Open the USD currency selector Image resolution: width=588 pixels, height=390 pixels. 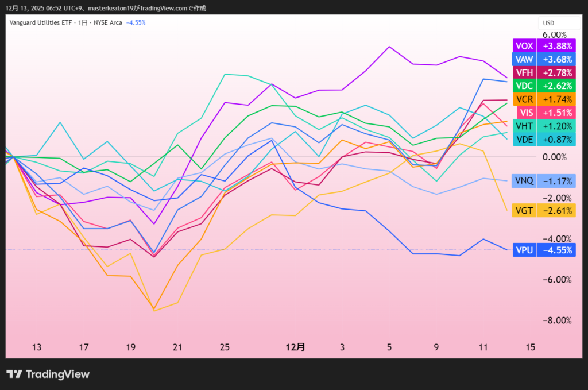(x=548, y=23)
